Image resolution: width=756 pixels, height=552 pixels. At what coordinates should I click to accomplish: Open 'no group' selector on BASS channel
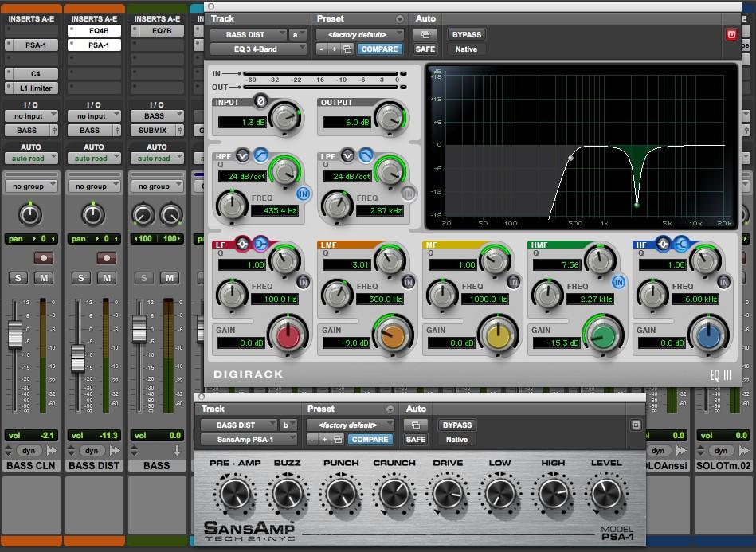click(157, 186)
